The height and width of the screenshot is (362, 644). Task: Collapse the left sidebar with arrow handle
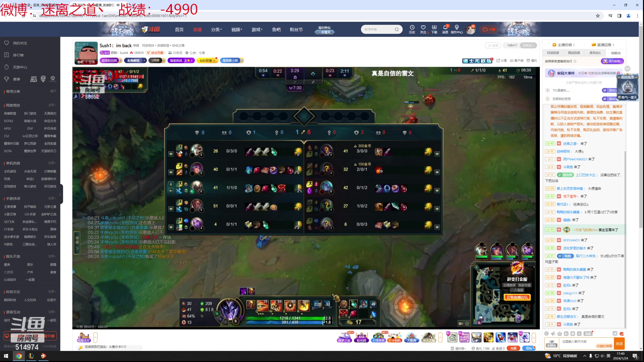pyautogui.click(x=60, y=195)
